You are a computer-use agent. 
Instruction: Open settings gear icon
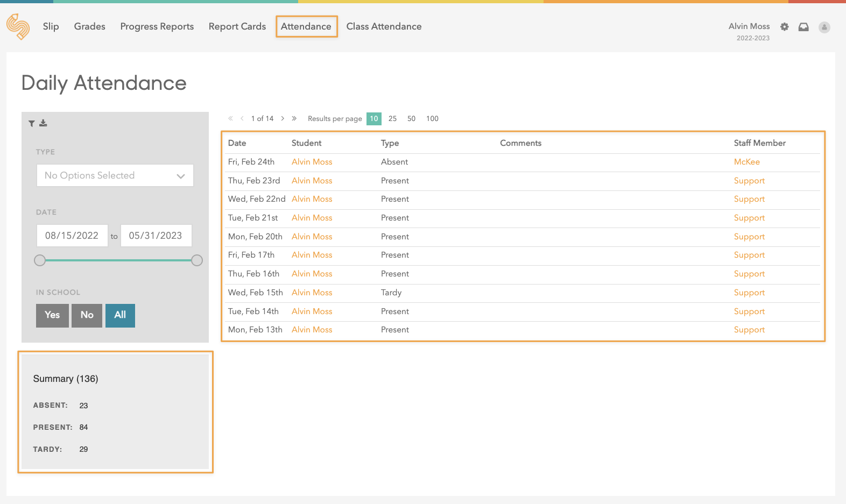(785, 27)
